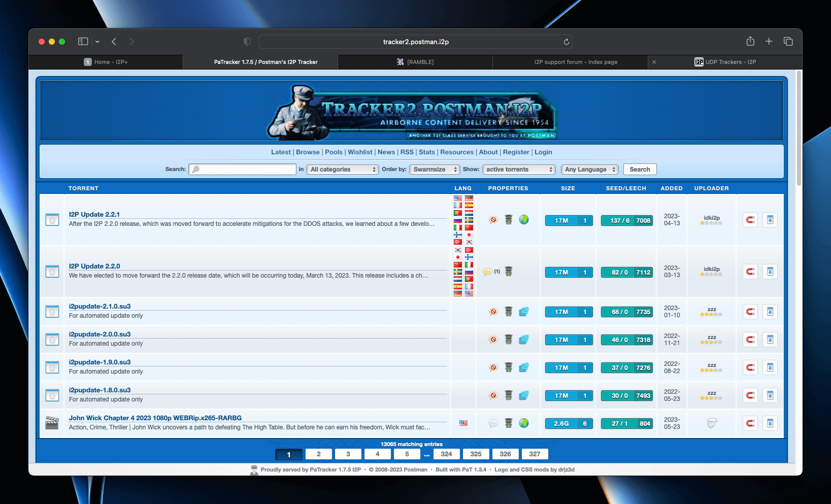Click the globe icon in I2P Update 2.2.1 properties
The height and width of the screenshot is (504, 831).
[524, 220]
